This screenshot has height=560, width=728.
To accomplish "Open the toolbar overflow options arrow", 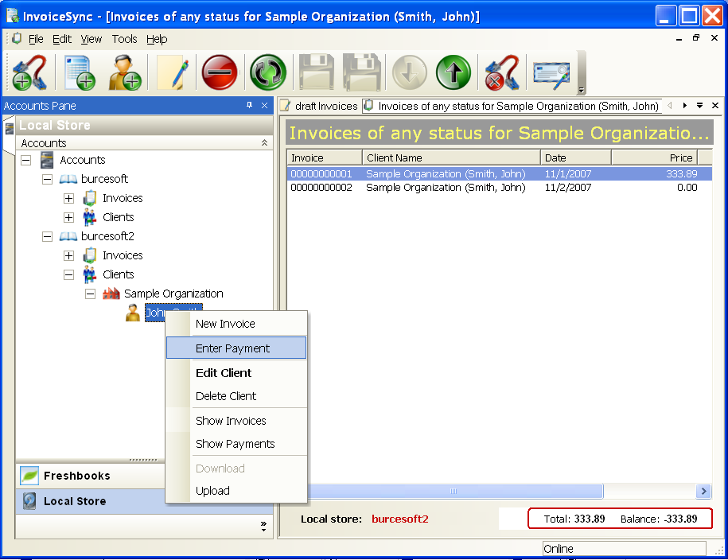I will pos(581,89).
